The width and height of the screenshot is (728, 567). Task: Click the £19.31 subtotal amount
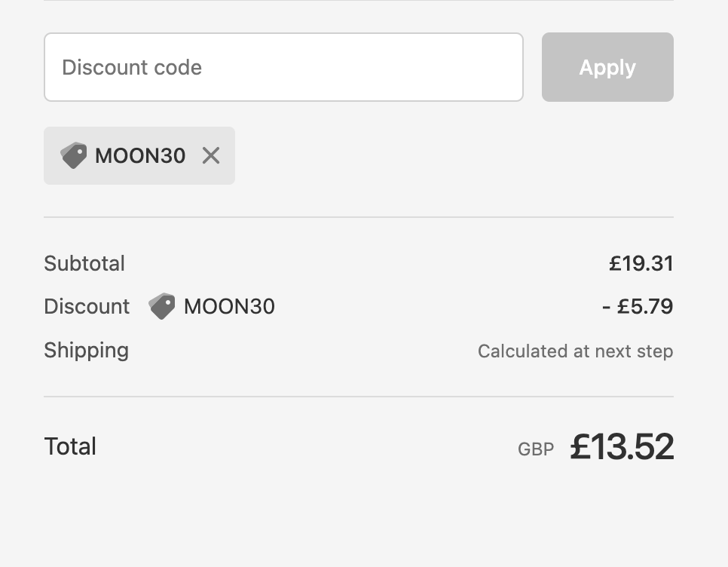click(x=641, y=263)
